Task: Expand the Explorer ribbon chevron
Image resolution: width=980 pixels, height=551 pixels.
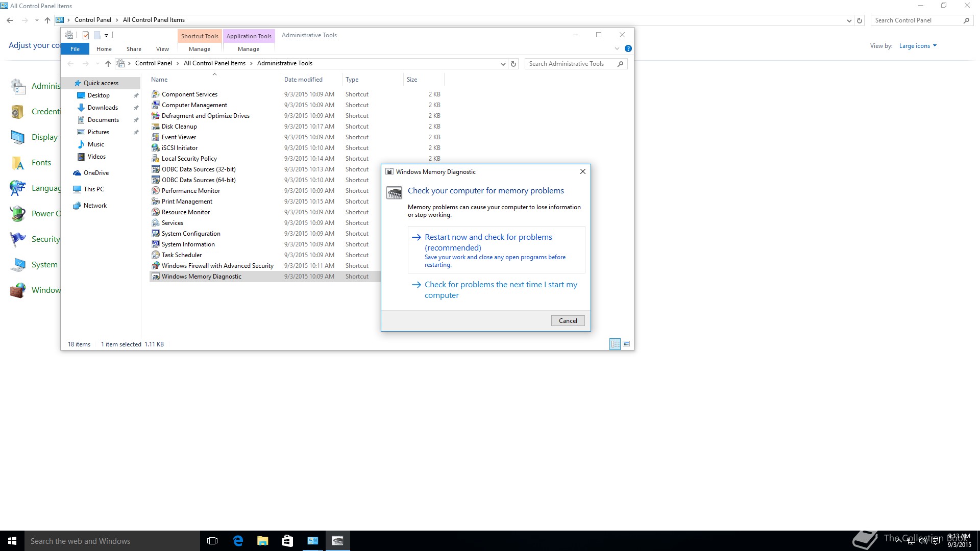Action: 617,48
